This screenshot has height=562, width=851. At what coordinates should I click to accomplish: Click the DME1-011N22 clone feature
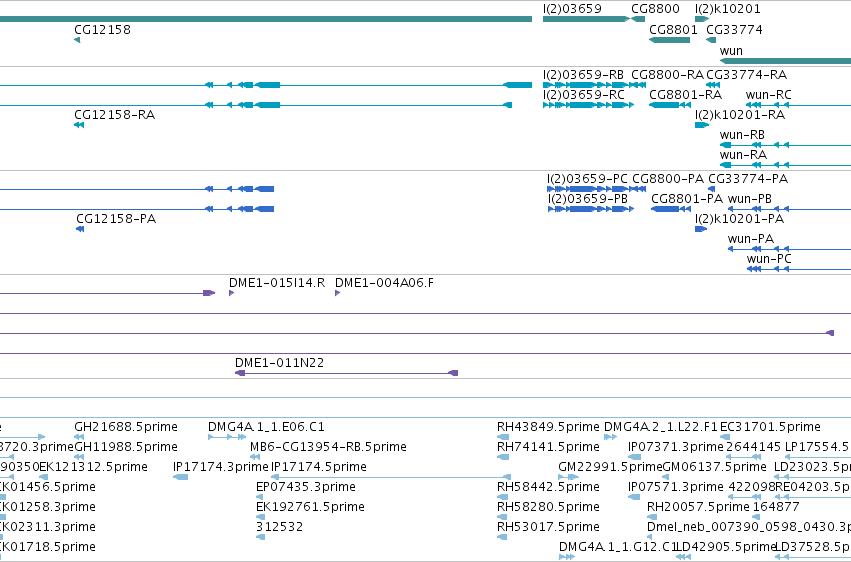346,373
